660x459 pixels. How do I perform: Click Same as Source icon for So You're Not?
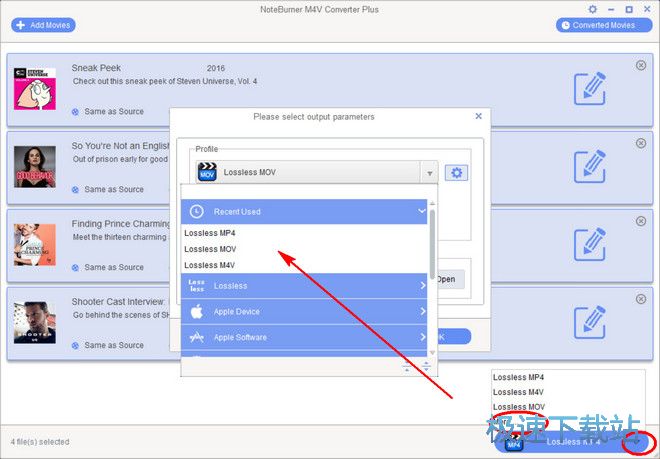click(x=75, y=190)
